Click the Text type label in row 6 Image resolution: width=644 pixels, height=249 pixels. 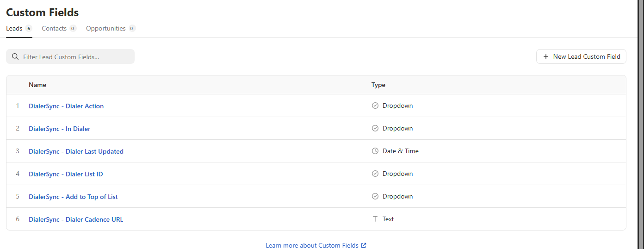(x=388, y=219)
